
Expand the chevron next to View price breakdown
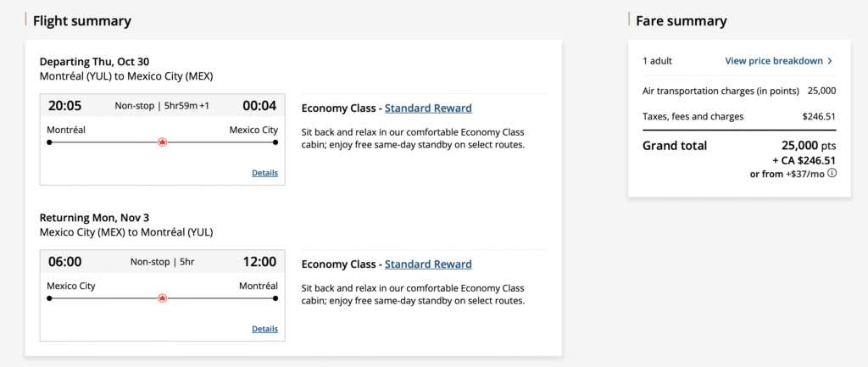pos(830,61)
